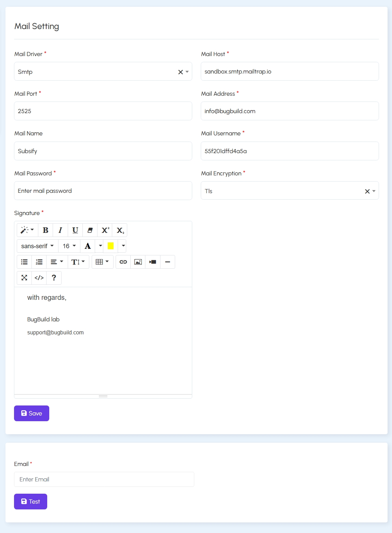Viewport: 392px width, 533px height.
Task: Open the magic wand style menu
Action: [x=27, y=230]
